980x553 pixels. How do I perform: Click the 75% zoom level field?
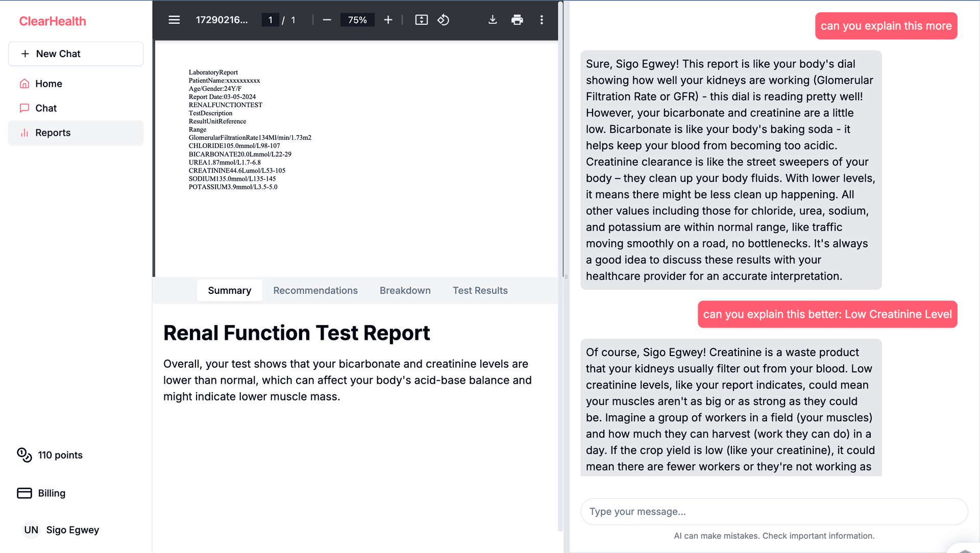point(357,20)
